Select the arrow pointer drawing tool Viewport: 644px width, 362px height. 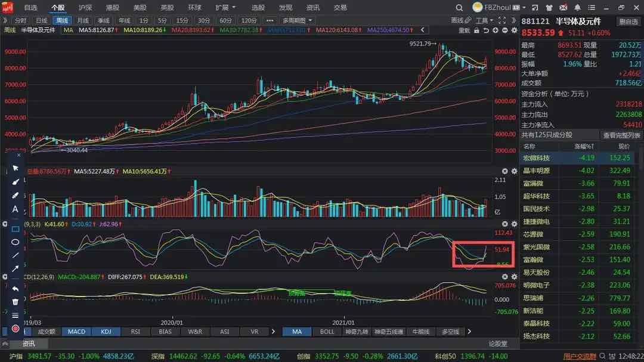(x=15, y=168)
